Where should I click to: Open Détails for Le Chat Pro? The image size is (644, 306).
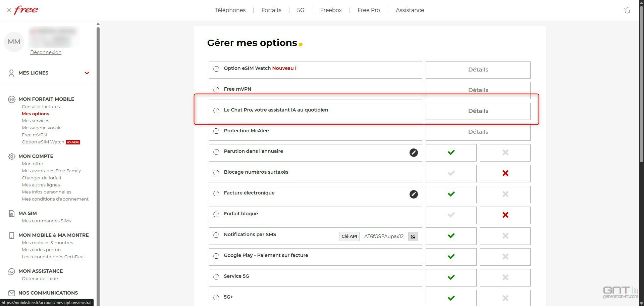point(478,111)
